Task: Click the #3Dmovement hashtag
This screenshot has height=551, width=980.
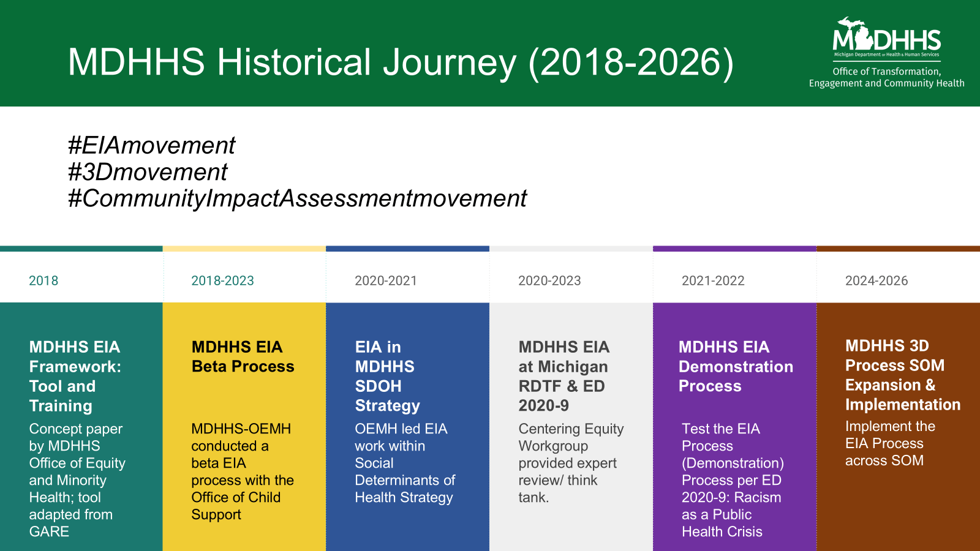Action: pos(148,172)
